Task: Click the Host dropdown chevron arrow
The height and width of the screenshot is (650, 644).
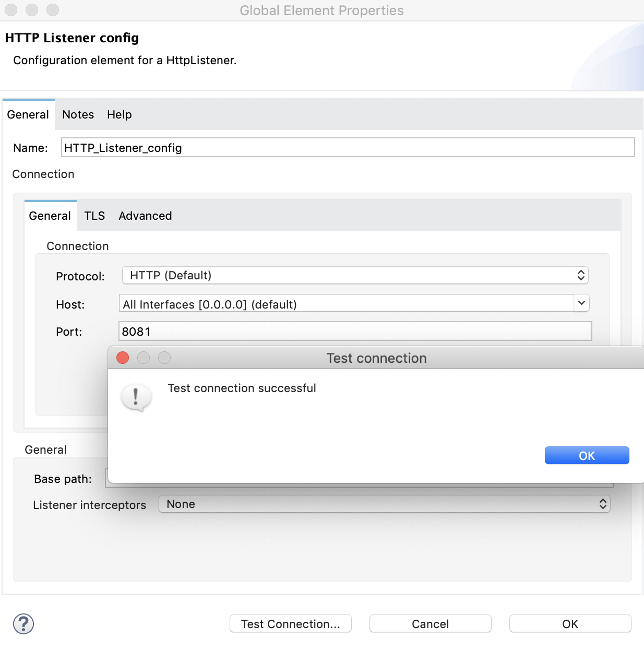Action: coord(581,303)
